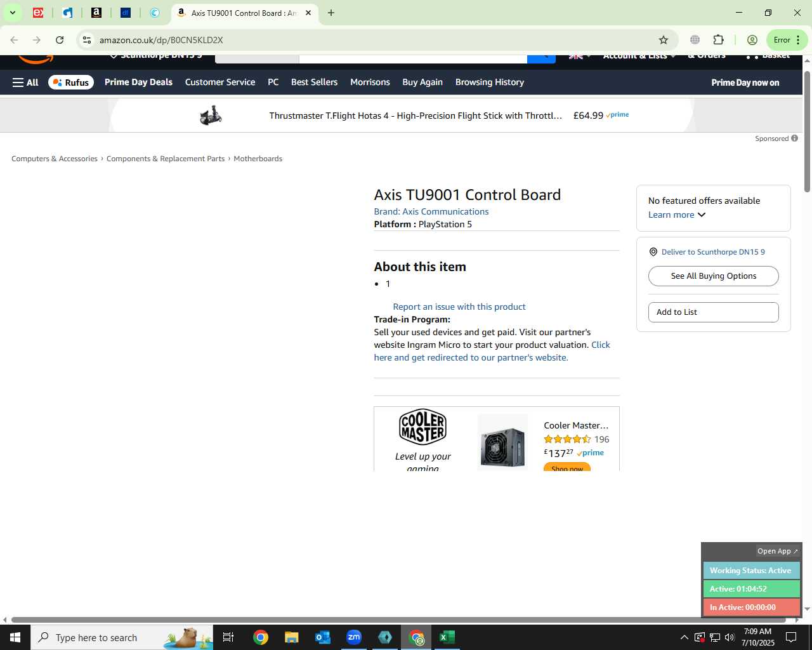Image resolution: width=812 pixels, height=650 pixels.
Task: Click Working Status: Active bar
Action: pos(751,571)
